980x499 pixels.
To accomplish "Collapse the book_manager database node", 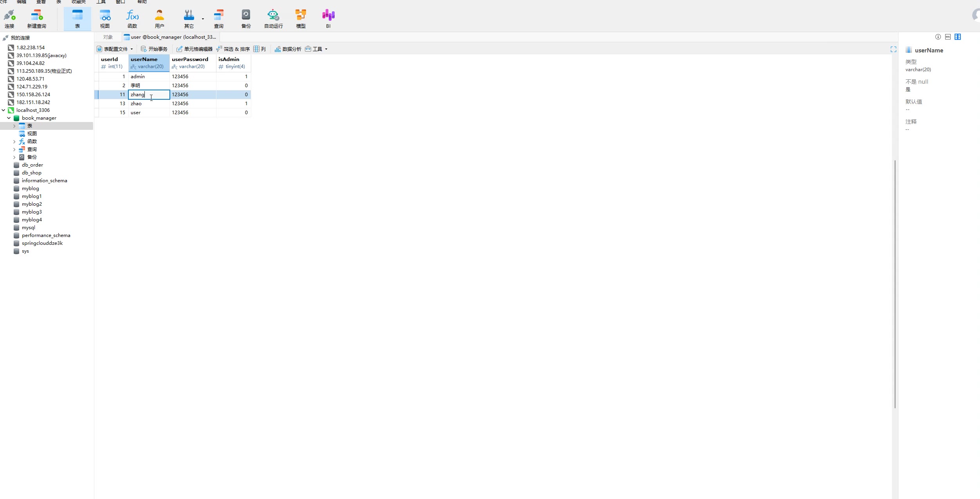I will coord(9,118).
